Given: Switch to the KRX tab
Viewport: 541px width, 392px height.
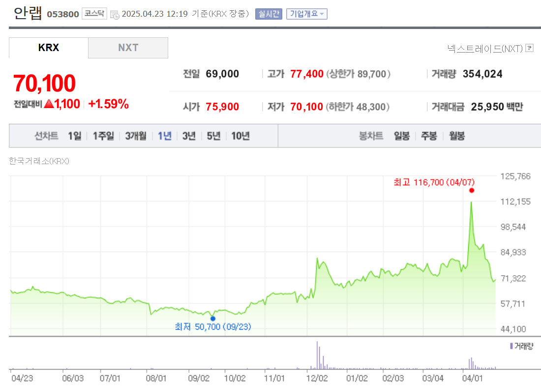Looking at the screenshot, I should click(49, 48).
